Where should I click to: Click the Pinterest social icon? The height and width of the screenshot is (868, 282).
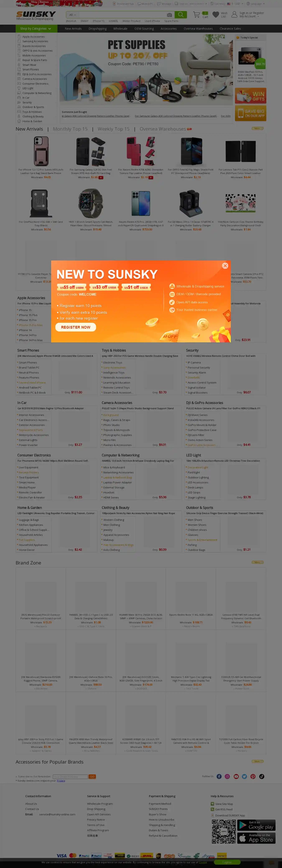(253, 776)
